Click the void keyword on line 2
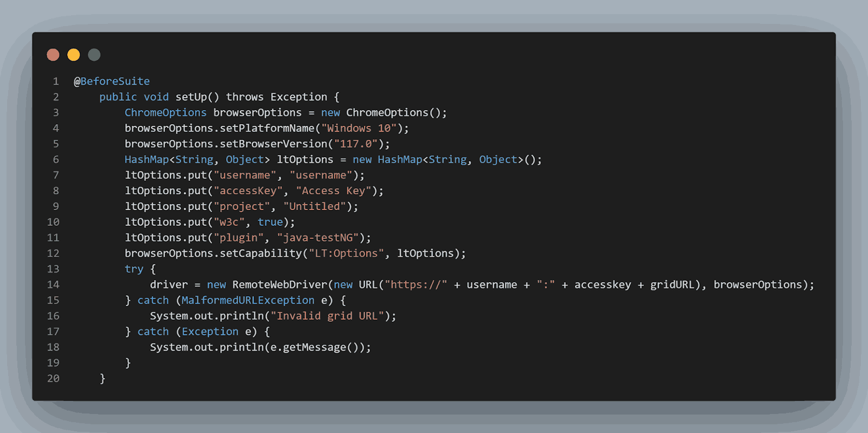The width and height of the screenshot is (868, 433). click(x=156, y=97)
